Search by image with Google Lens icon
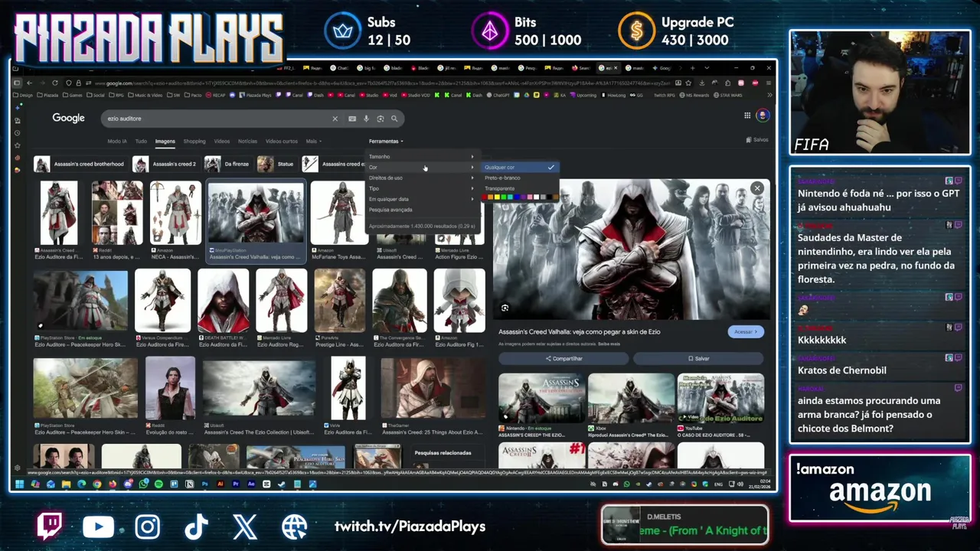The image size is (980, 551). 380,119
